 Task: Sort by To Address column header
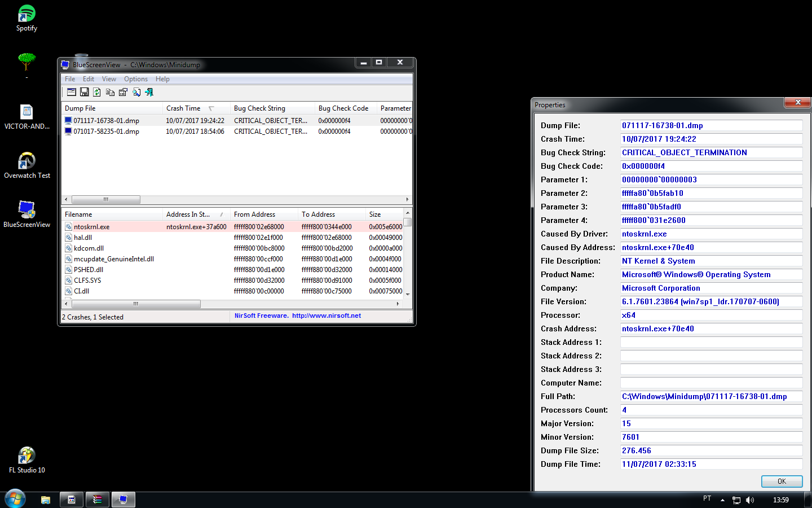tap(332, 214)
